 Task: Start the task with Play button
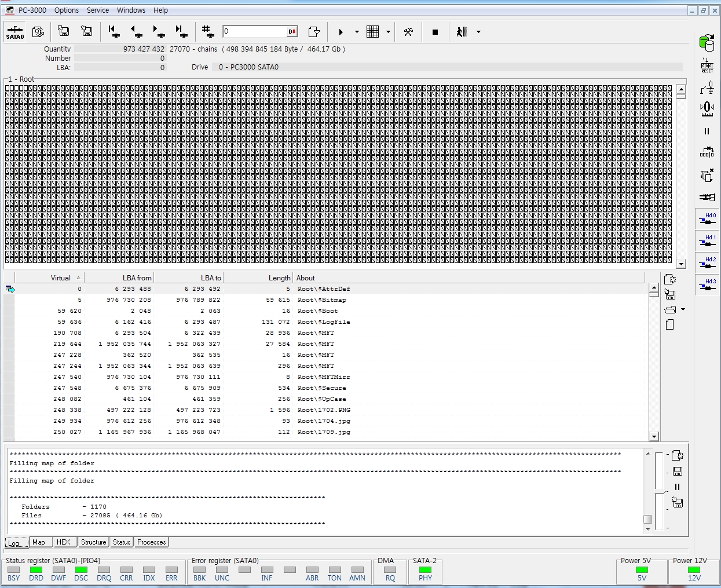[x=341, y=32]
